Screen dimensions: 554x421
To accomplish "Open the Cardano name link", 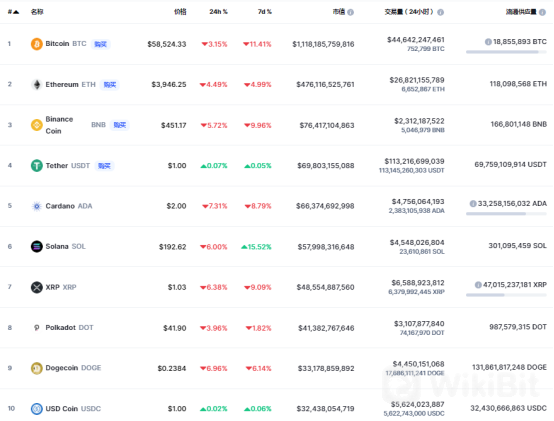I will point(60,206).
